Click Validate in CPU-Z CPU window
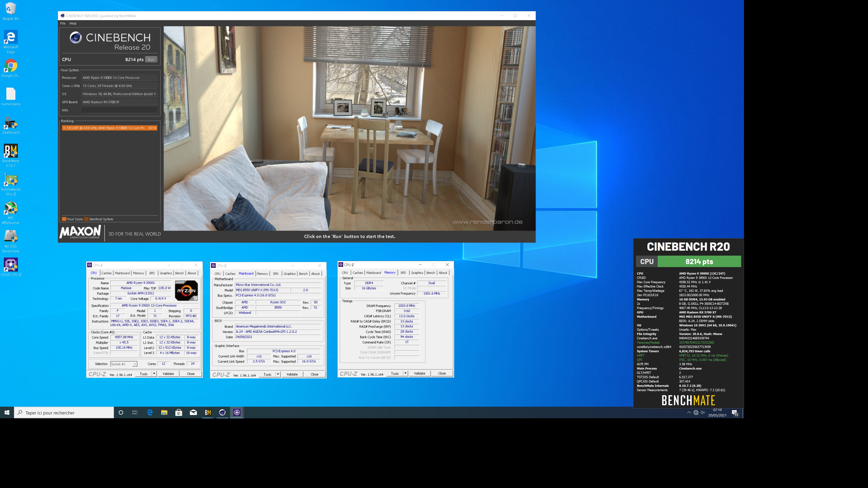This screenshot has width=868, height=488. 168,374
